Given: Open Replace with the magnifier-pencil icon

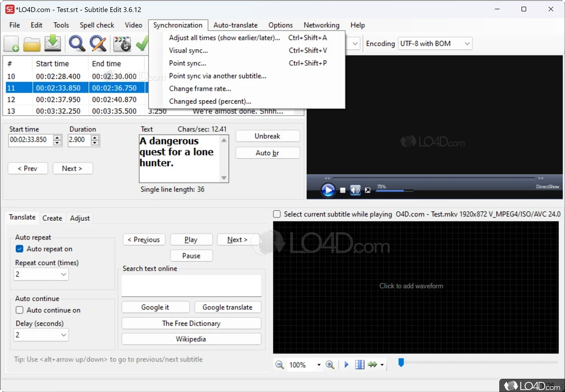Looking at the screenshot, I should 98,44.
